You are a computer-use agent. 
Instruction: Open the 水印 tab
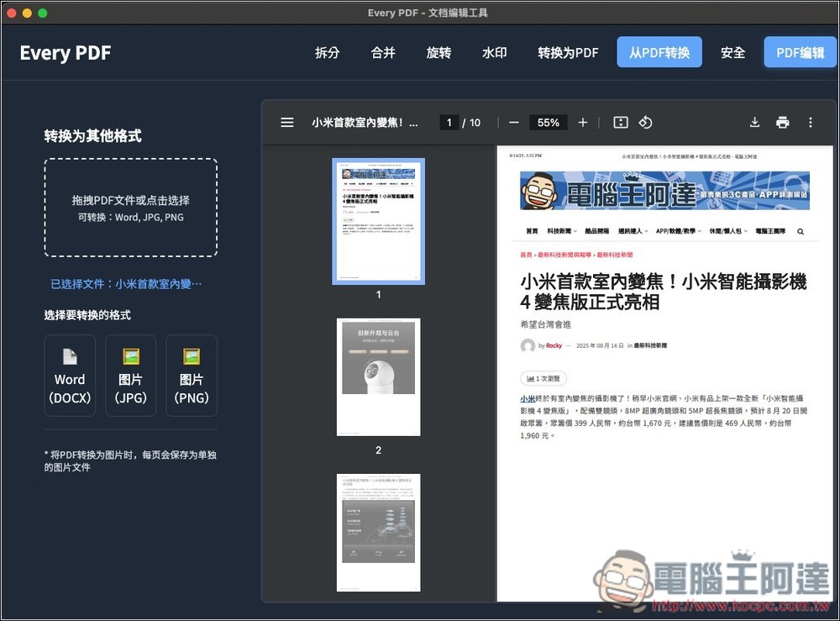coord(495,52)
